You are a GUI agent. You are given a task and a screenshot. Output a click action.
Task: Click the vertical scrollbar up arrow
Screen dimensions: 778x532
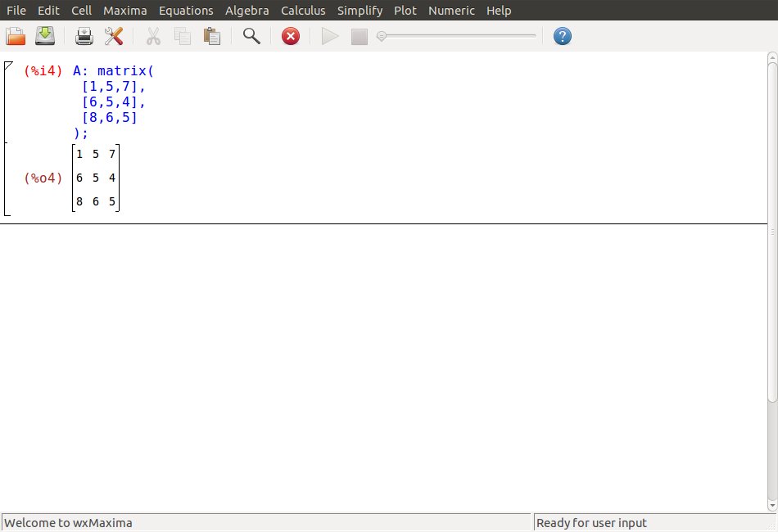[x=772, y=57]
